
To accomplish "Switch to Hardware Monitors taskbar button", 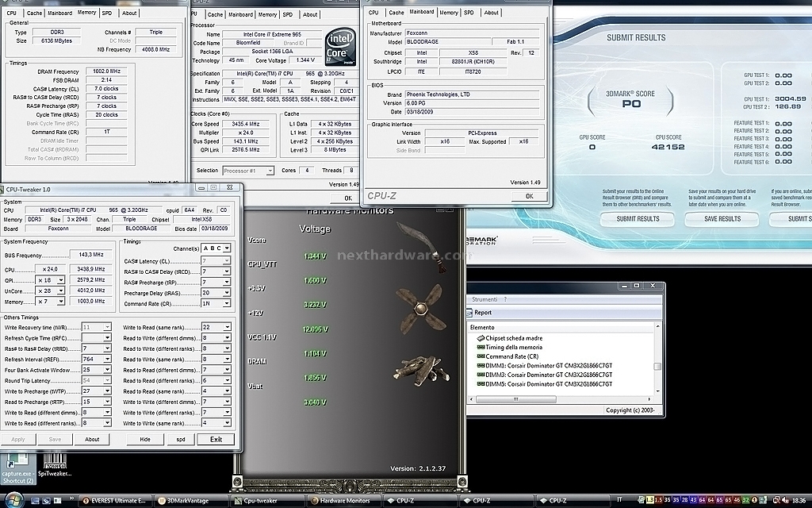I will click(x=343, y=501).
